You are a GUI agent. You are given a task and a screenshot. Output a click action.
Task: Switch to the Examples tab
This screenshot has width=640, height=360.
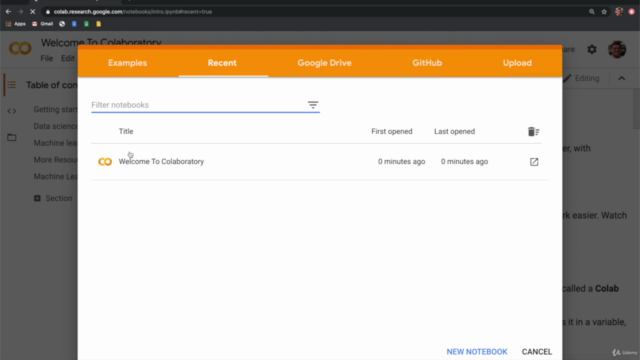pos(127,63)
